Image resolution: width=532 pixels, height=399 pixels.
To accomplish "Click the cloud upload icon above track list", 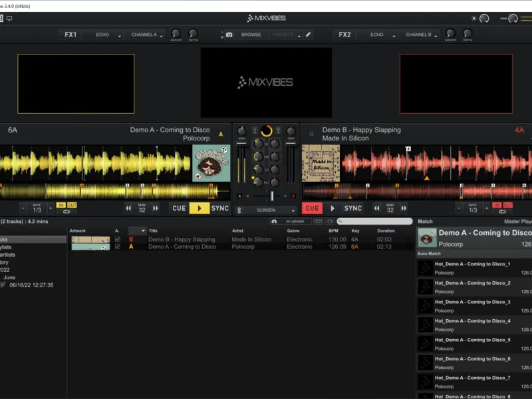I will click(x=274, y=221).
